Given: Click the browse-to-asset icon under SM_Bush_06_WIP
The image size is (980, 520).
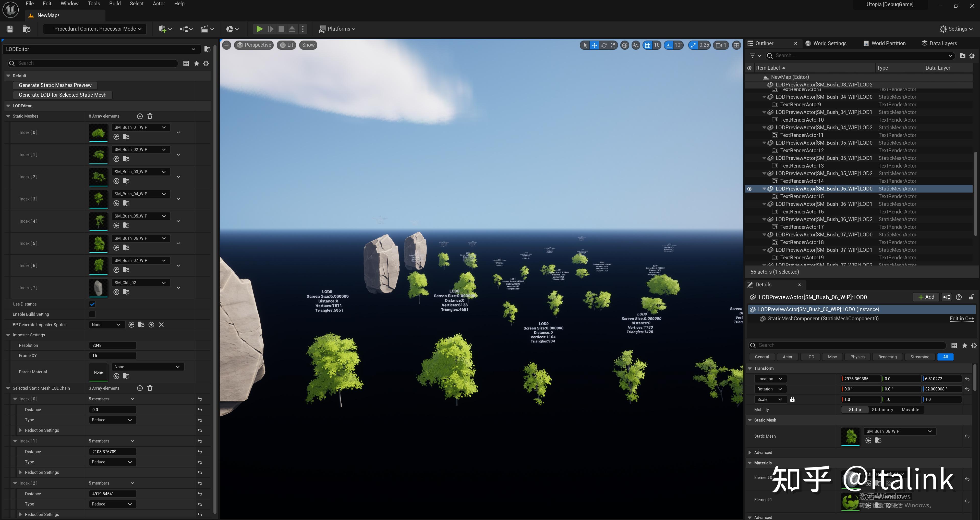Looking at the screenshot, I should pyautogui.click(x=878, y=440).
